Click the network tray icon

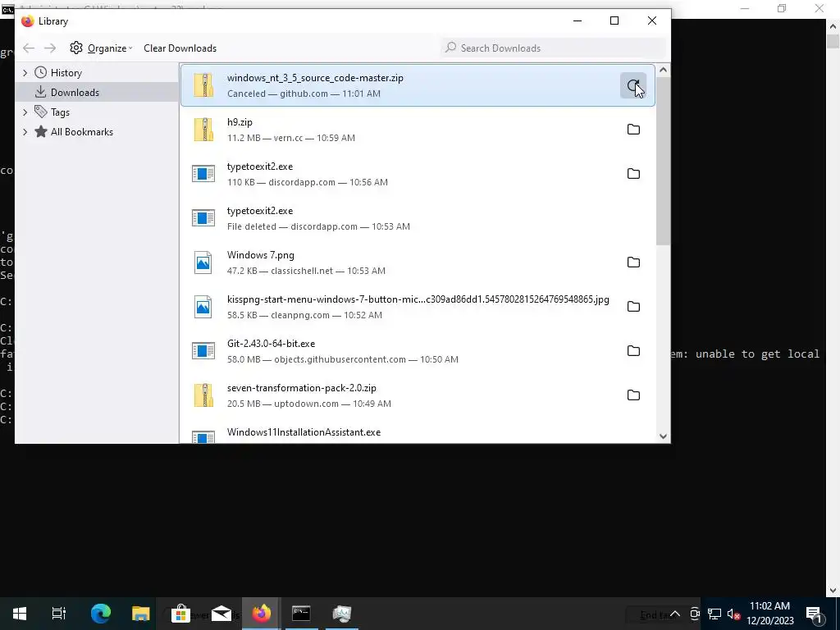click(714, 614)
